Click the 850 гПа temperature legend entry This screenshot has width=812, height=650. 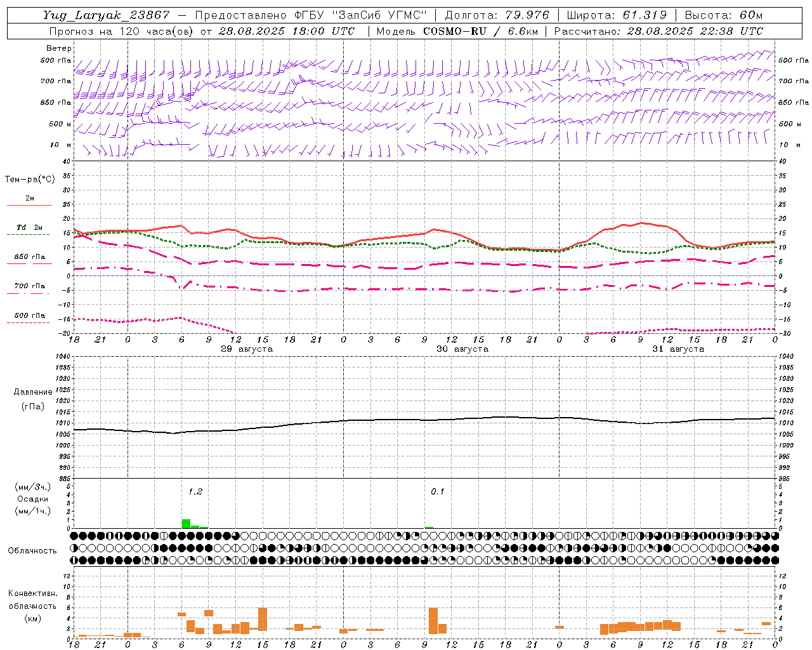tap(29, 257)
